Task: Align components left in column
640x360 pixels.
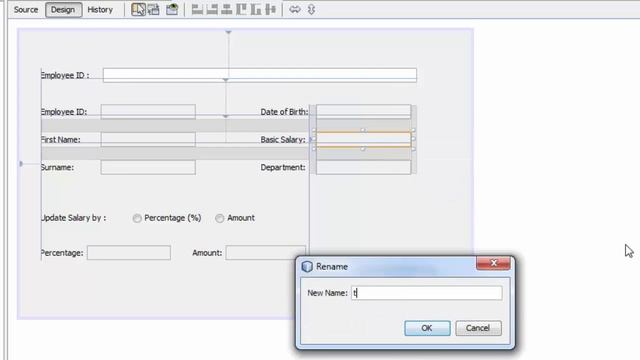Action: 197,9
